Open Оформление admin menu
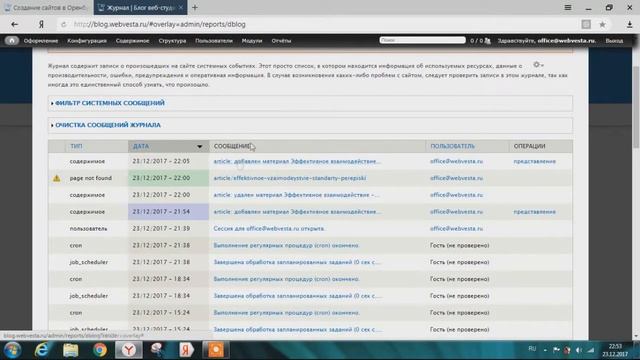The width and height of the screenshot is (640, 360). pyautogui.click(x=41, y=41)
